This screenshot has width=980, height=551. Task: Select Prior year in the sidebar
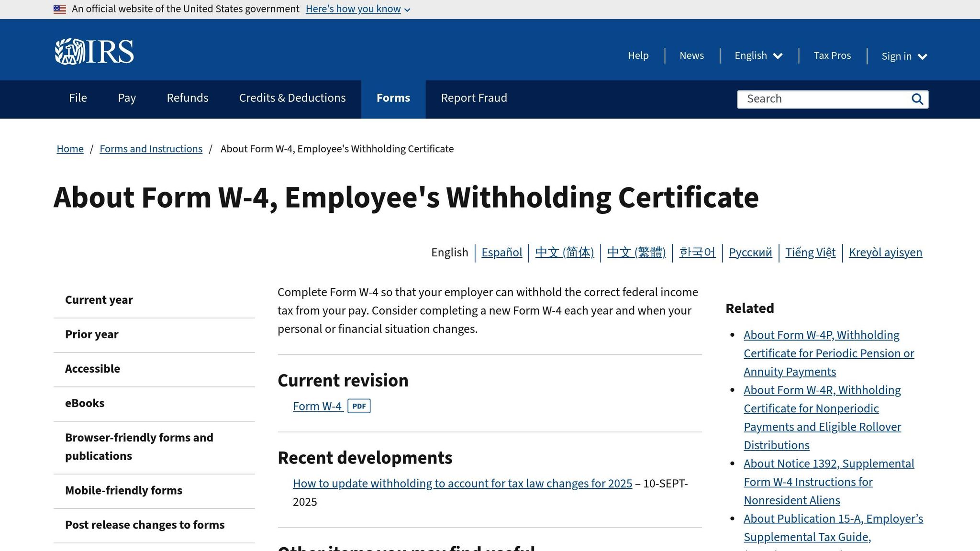154,335
